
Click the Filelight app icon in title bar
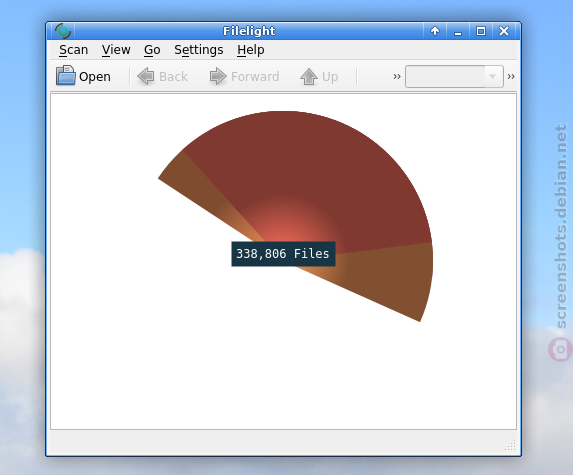pos(63,31)
